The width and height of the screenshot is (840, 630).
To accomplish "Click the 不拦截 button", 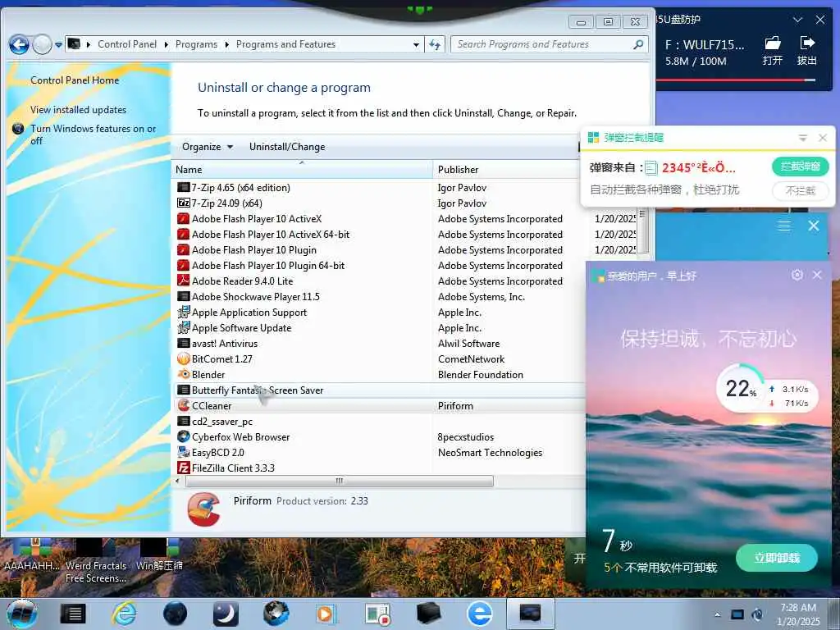I will click(801, 190).
